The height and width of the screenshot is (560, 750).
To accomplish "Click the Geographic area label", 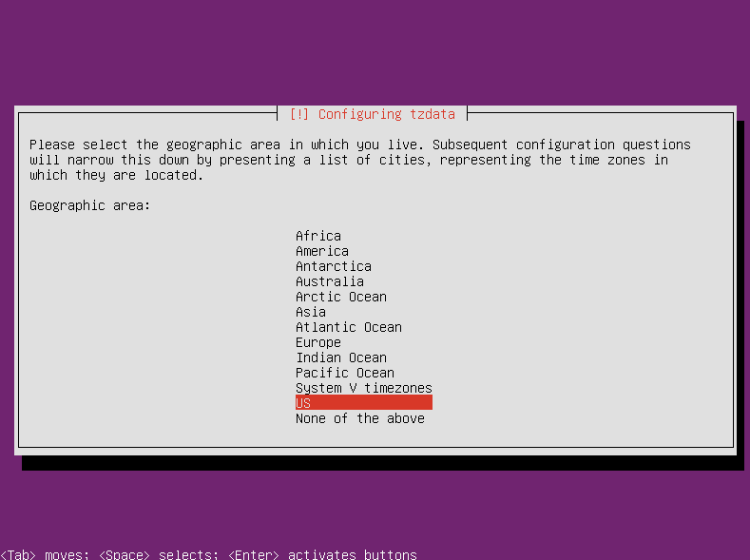I will pyautogui.click(x=89, y=205).
